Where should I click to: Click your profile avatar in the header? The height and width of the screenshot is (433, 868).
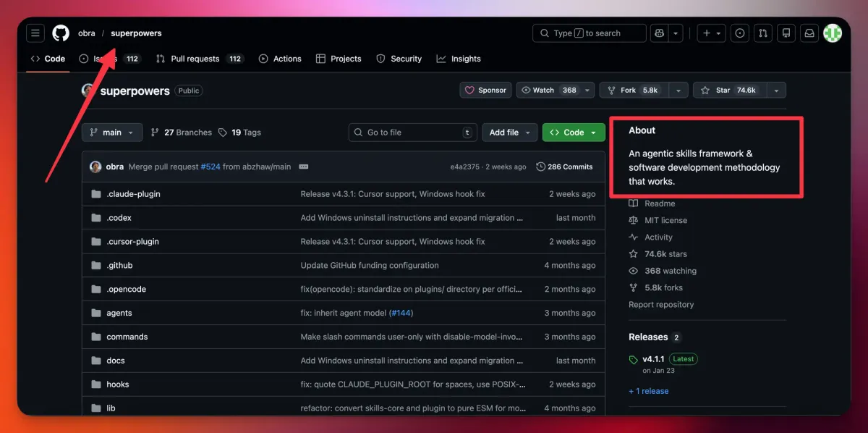(833, 33)
